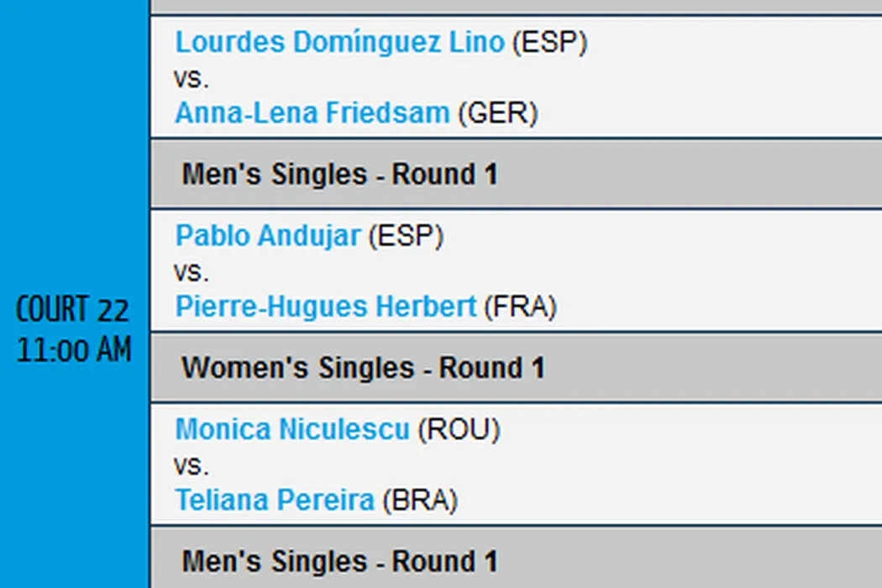Click Men's Singles header above Pablo Andujar
The width and height of the screenshot is (882, 588).
[339, 175]
